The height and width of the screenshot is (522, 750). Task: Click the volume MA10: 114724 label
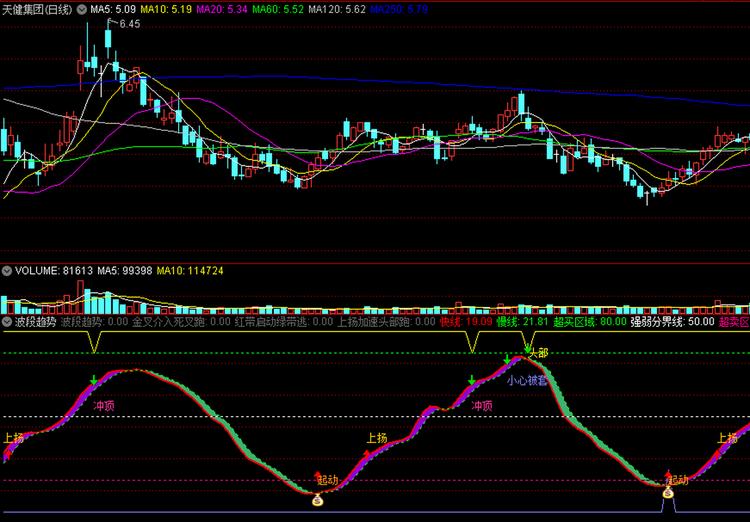click(x=190, y=271)
